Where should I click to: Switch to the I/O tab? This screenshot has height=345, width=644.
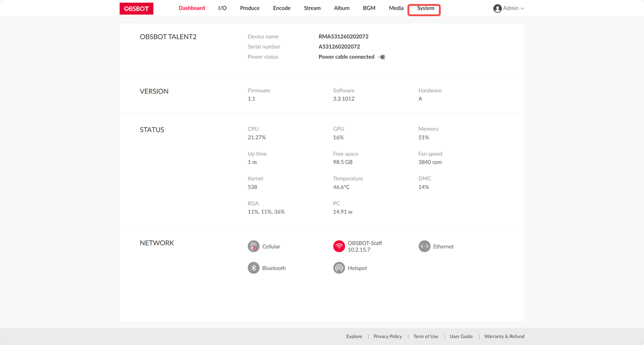coord(222,8)
